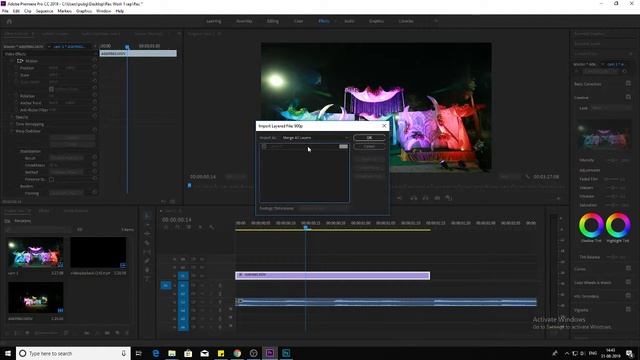The width and height of the screenshot is (640, 360).
Task: Create a New Bin in Project panel
Action: tap(107, 333)
